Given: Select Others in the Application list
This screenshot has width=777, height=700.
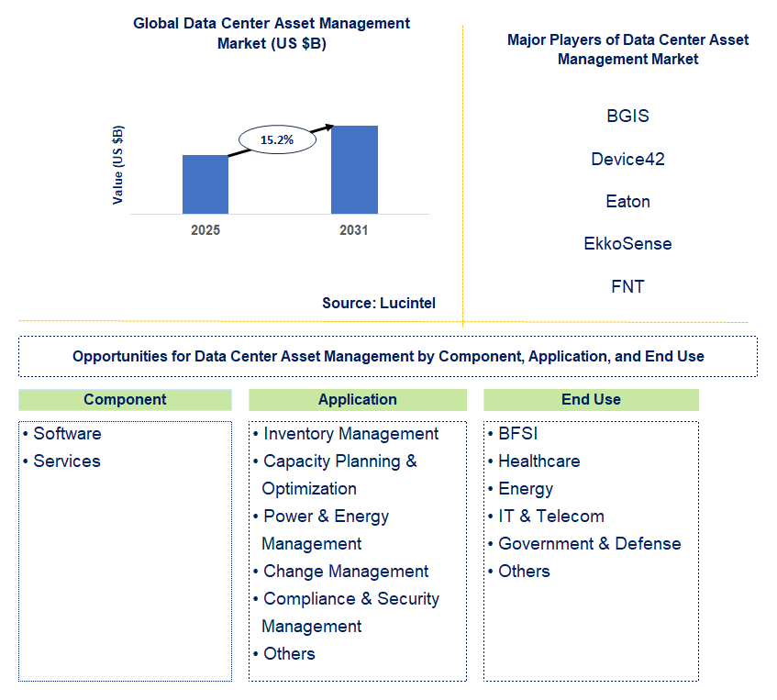Looking at the screenshot, I should (x=289, y=654).
